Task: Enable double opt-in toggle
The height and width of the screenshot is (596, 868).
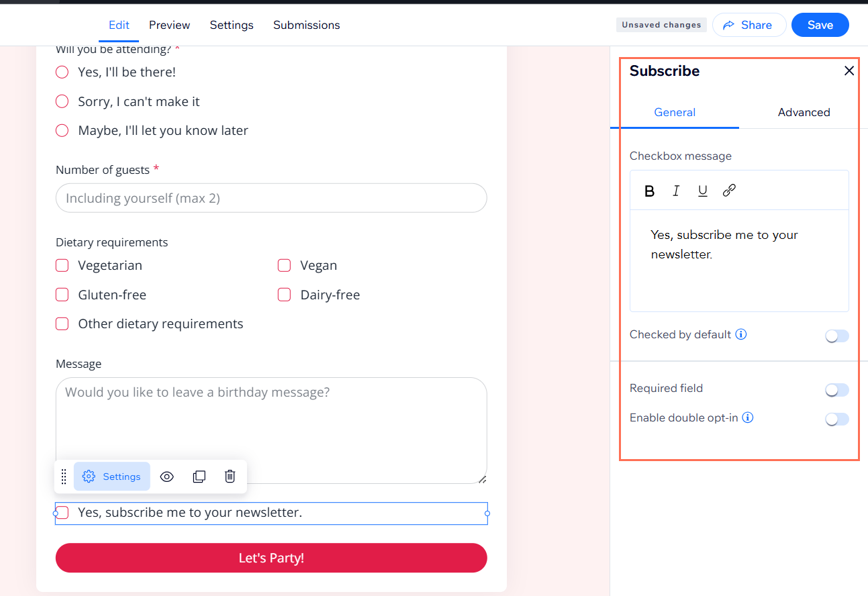Action: click(x=836, y=419)
